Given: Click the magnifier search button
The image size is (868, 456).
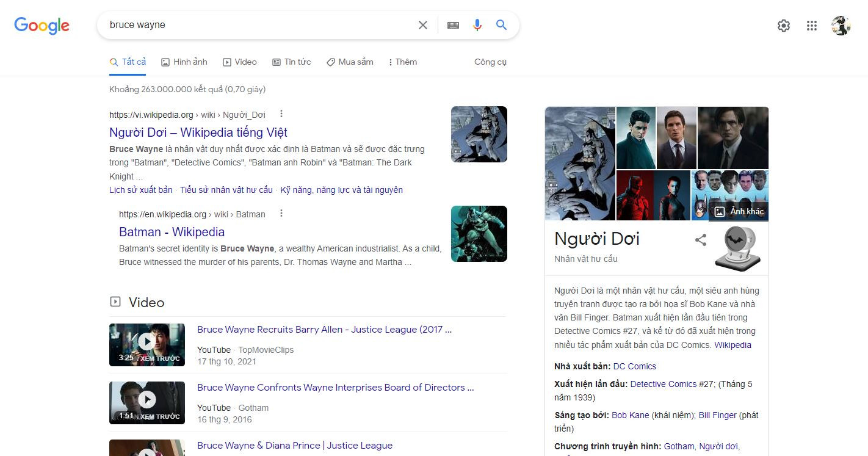Looking at the screenshot, I should click(501, 25).
